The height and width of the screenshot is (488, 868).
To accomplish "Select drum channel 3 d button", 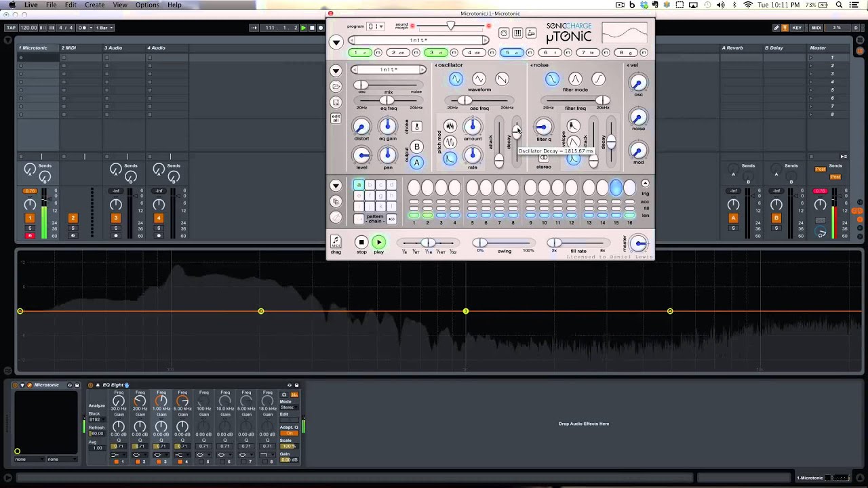I will 435,53.
